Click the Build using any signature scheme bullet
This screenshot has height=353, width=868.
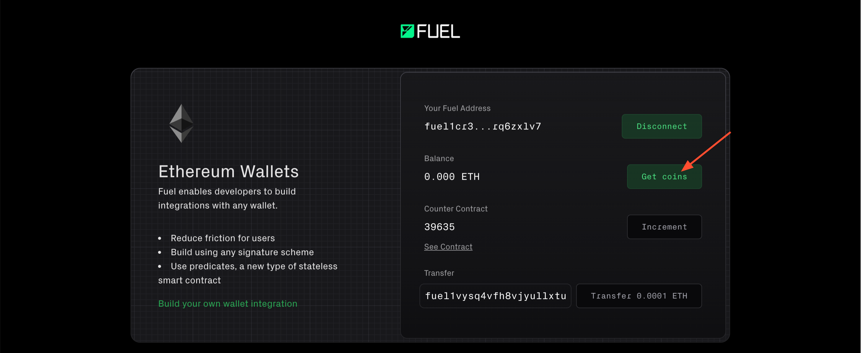pos(242,252)
